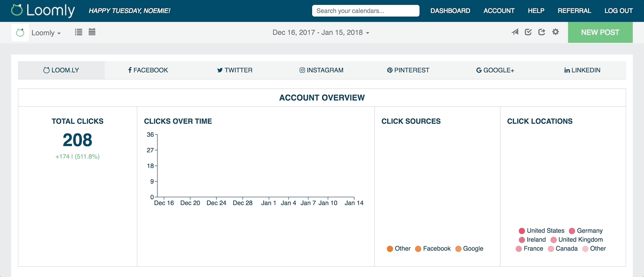Switch to the FACEBOOK analytics tab

pos(148,70)
